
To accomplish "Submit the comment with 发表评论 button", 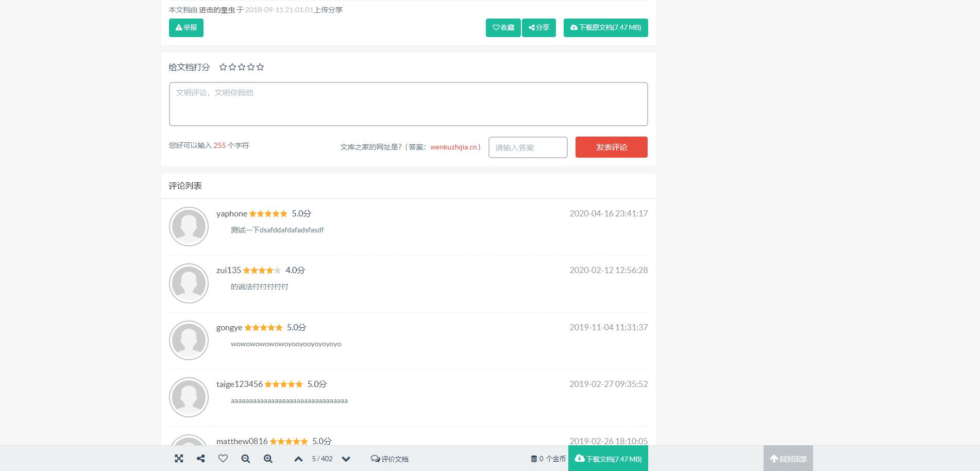I will (611, 147).
